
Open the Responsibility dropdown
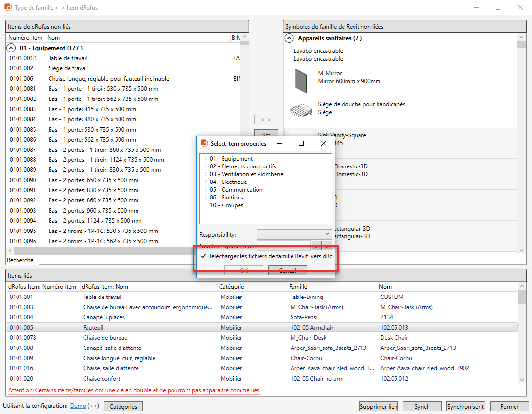294,234
